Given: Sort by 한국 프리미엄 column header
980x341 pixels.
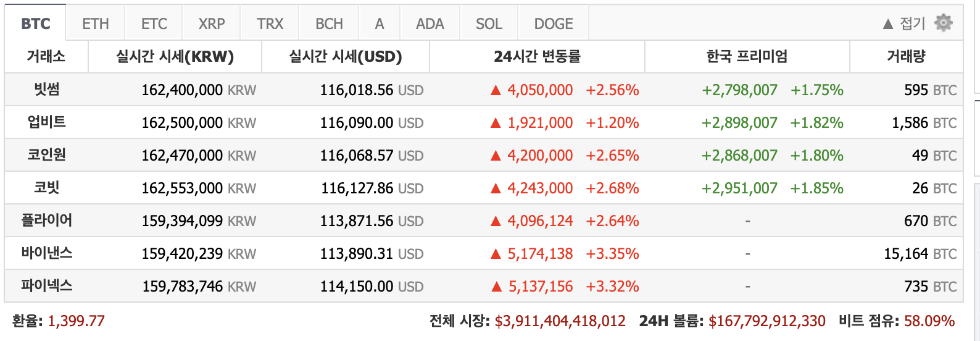Looking at the screenshot, I should pyautogui.click(x=747, y=57).
